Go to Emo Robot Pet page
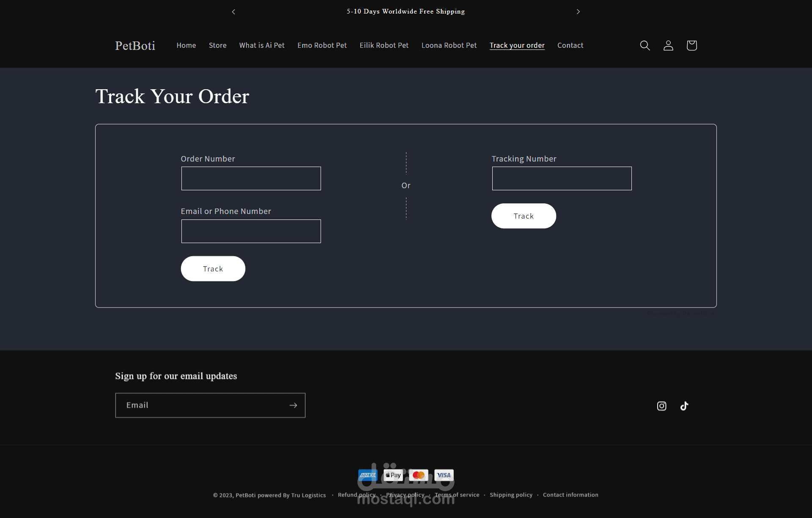This screenshot has width=812, height=518. [x=322, y=45]
